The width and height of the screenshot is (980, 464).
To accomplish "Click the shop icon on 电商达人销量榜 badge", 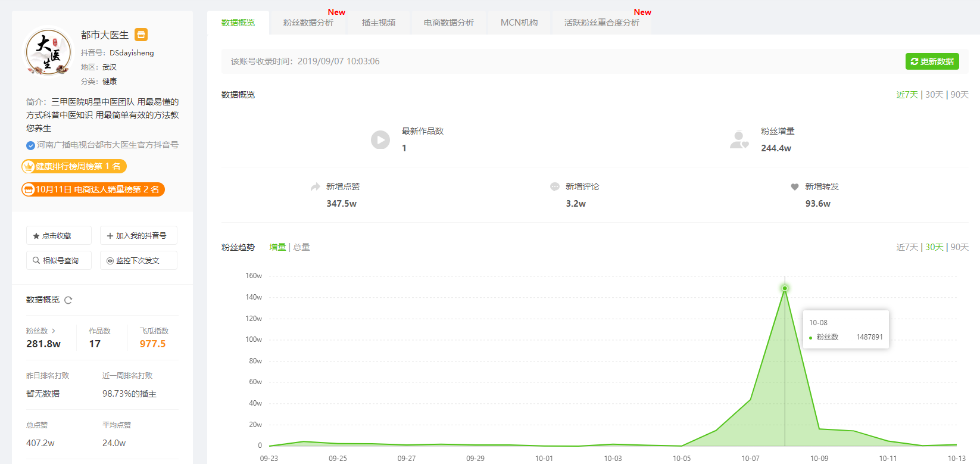I will (29, 189).
